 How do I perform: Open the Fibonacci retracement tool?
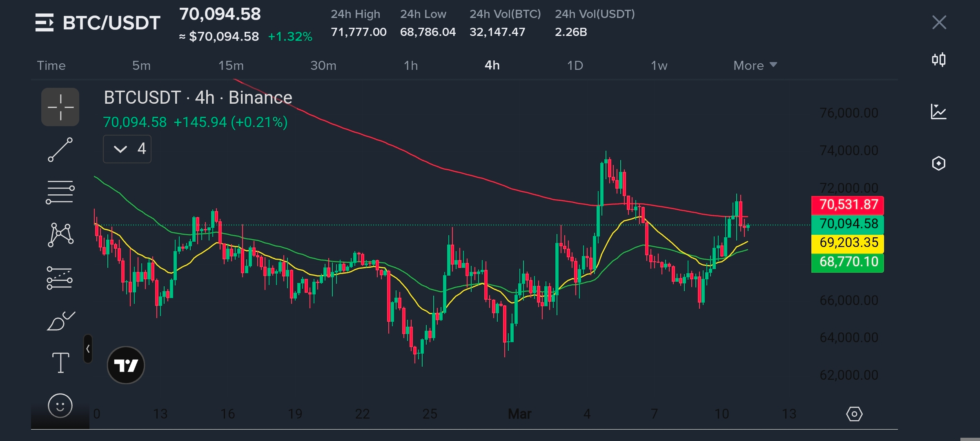[60, 192]
